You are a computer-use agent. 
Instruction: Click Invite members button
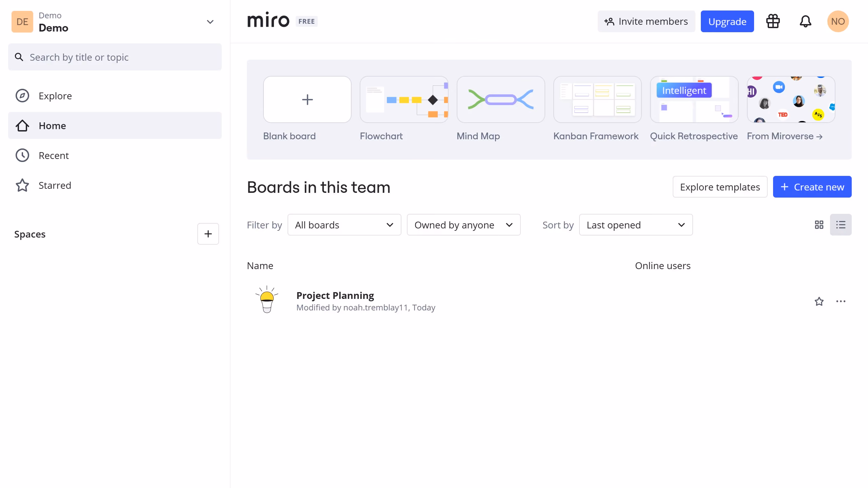[x=646, y=21]
